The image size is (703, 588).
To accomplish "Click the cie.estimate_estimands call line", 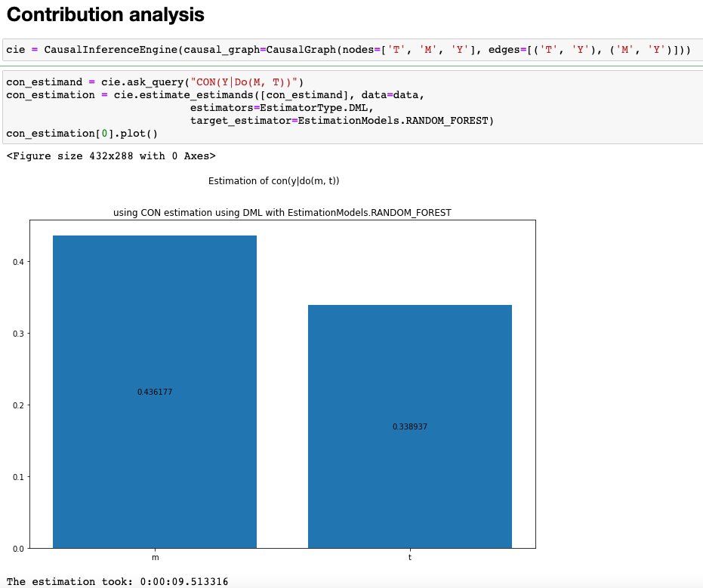I will pyautogui.click(x=215, y=95).
